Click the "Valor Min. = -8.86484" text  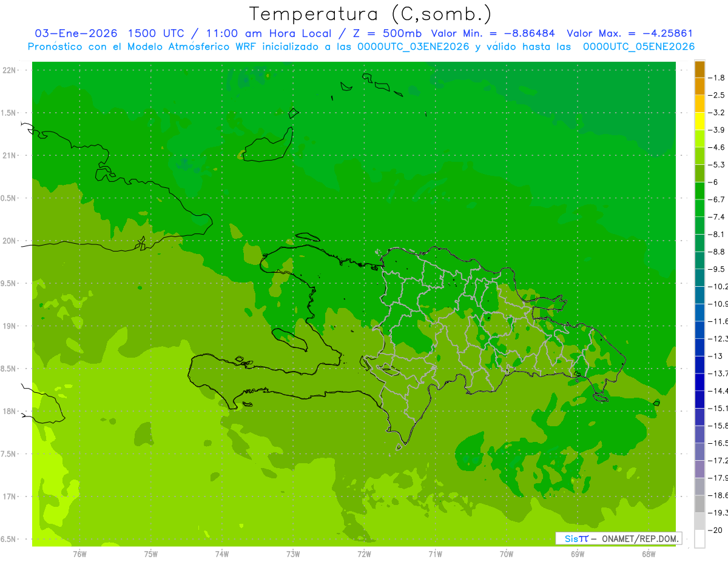point(494,33)
